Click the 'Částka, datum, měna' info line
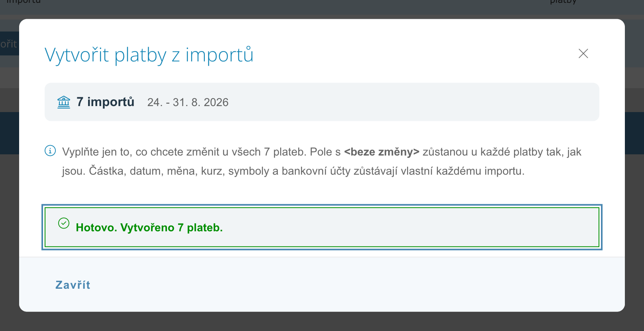644x331 pixels. coord(293,171)
